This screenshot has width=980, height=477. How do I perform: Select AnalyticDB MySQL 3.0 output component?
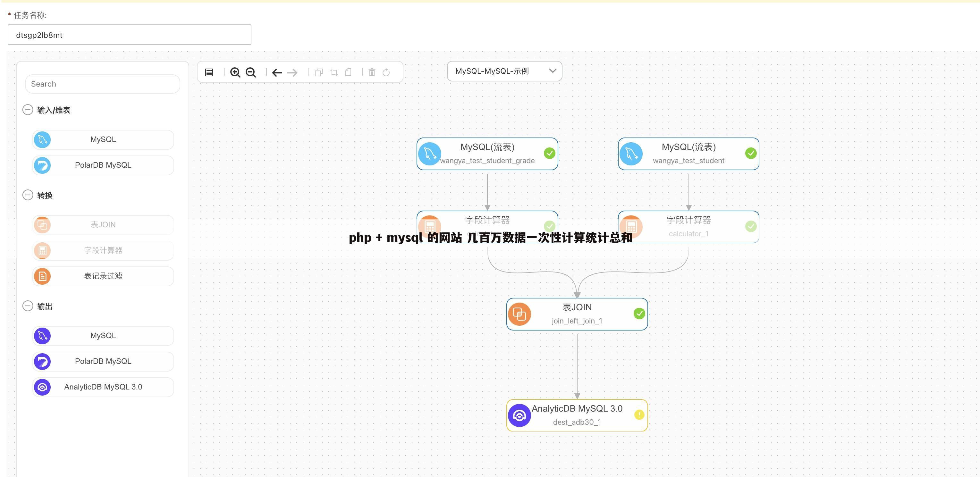pyautogui.click(x=103, y=387)
